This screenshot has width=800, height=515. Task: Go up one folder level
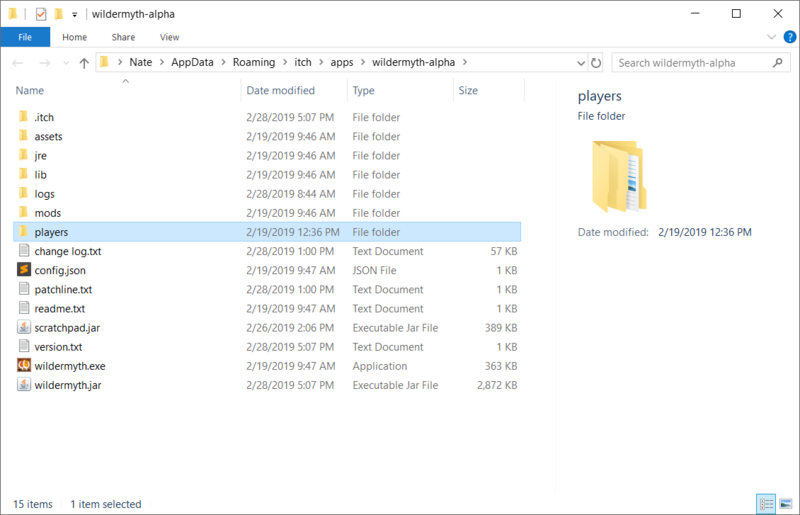(84, 62)
